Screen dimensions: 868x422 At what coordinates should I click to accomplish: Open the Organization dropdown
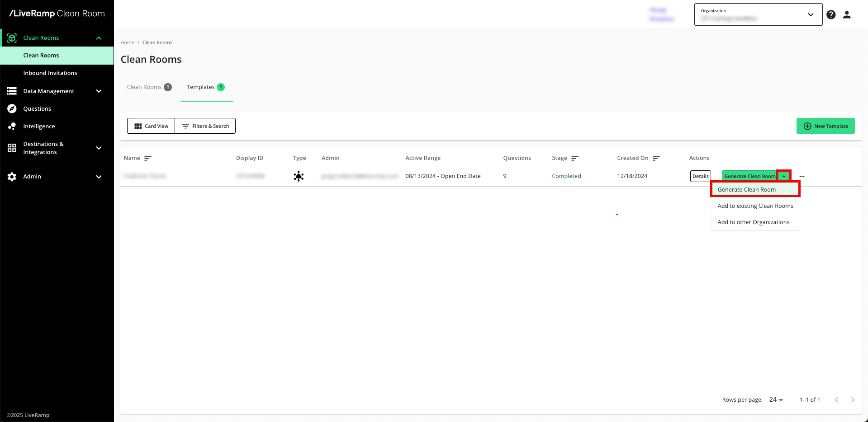(x=758, y=15)
